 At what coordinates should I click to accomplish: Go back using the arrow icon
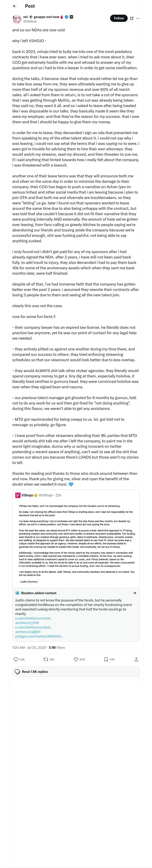pos(14,6)
